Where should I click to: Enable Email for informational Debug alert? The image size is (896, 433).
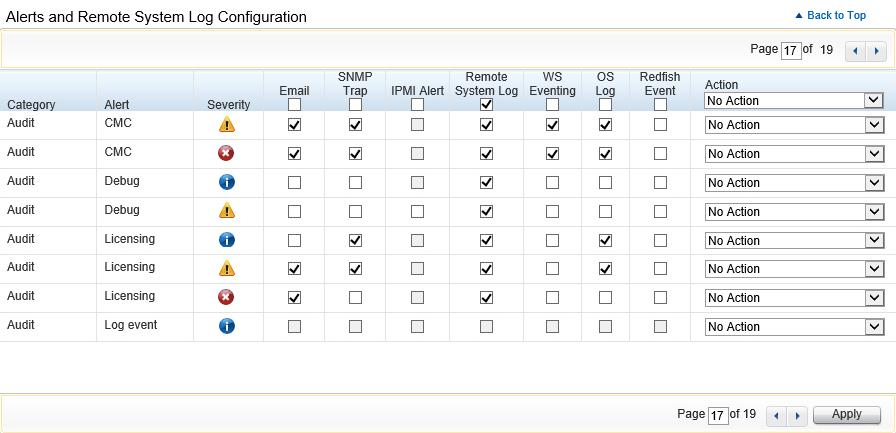294,183
